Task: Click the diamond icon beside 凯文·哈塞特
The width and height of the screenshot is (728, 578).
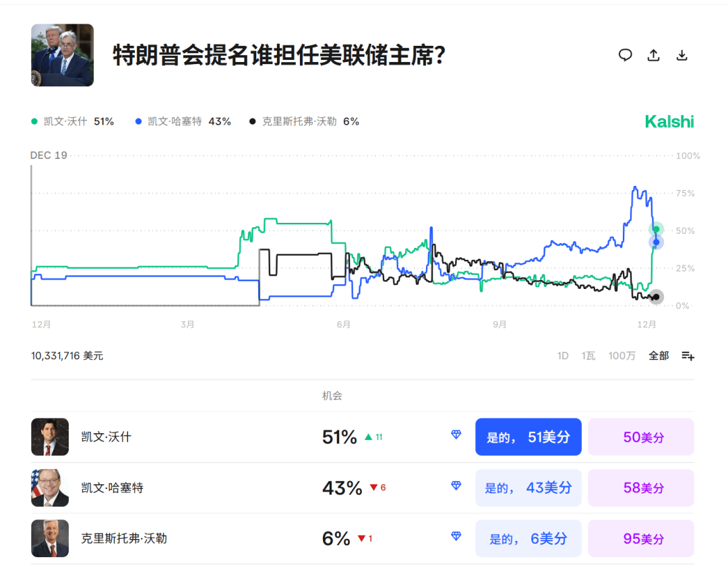Action: [x=456, y=485]
